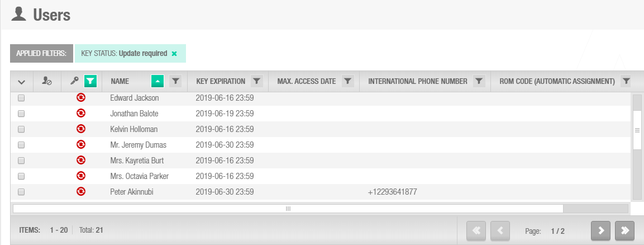Click the vertical scrollbar handle

[637, 130]
